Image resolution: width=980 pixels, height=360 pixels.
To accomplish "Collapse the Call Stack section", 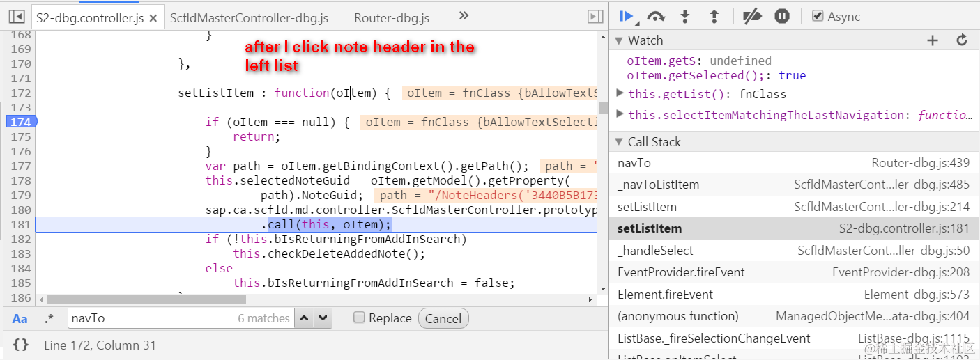I will pyautogui.click(x=618, y=142).
